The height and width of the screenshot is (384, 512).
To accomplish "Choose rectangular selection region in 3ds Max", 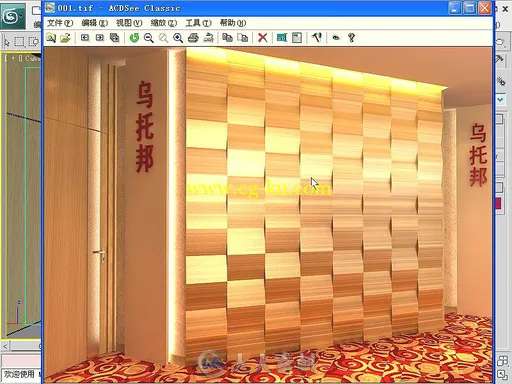I will (20, 42).
